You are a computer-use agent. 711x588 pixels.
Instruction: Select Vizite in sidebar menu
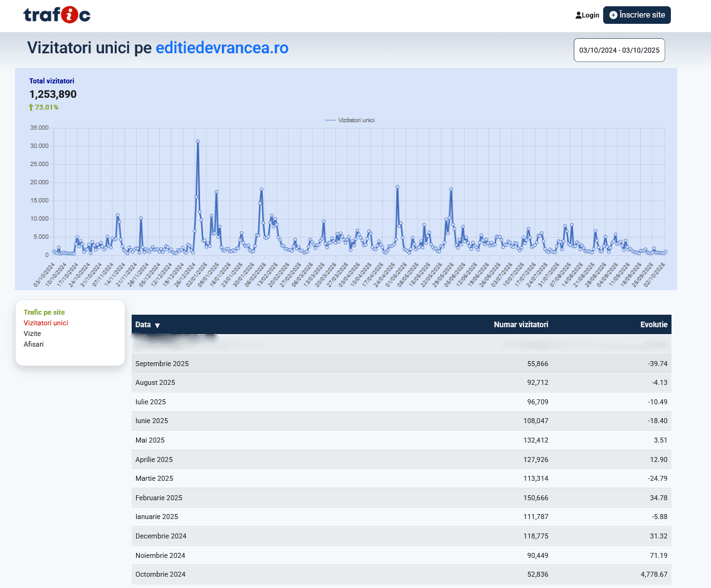click(33, 333)
